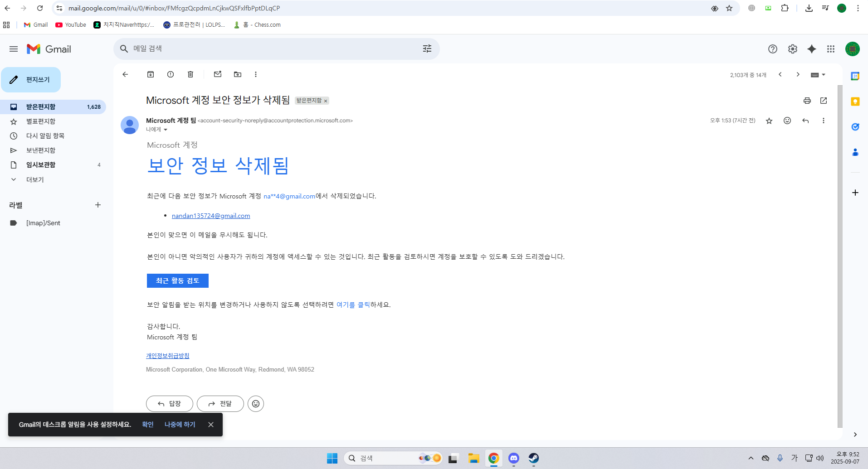Remove 받은편지함 label chip
Screen dimensions: 868x469
pos(326,101)
